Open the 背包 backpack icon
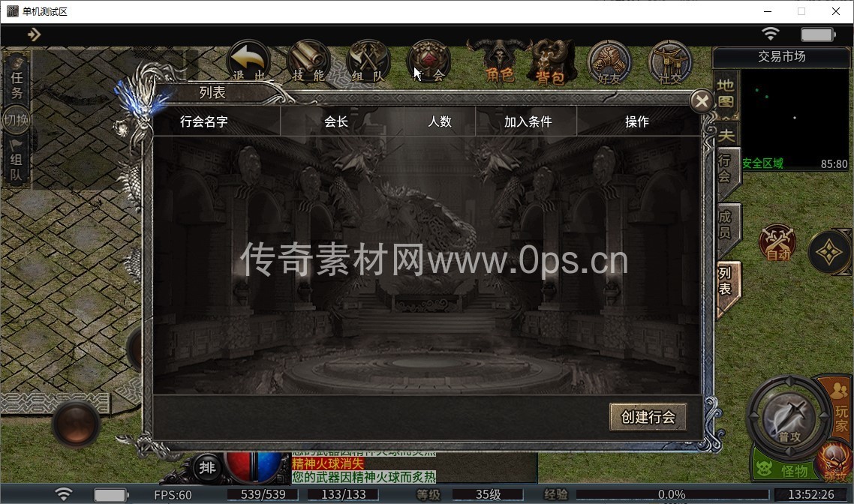Viewport: 854px width, 504px height. pos(549,61)
